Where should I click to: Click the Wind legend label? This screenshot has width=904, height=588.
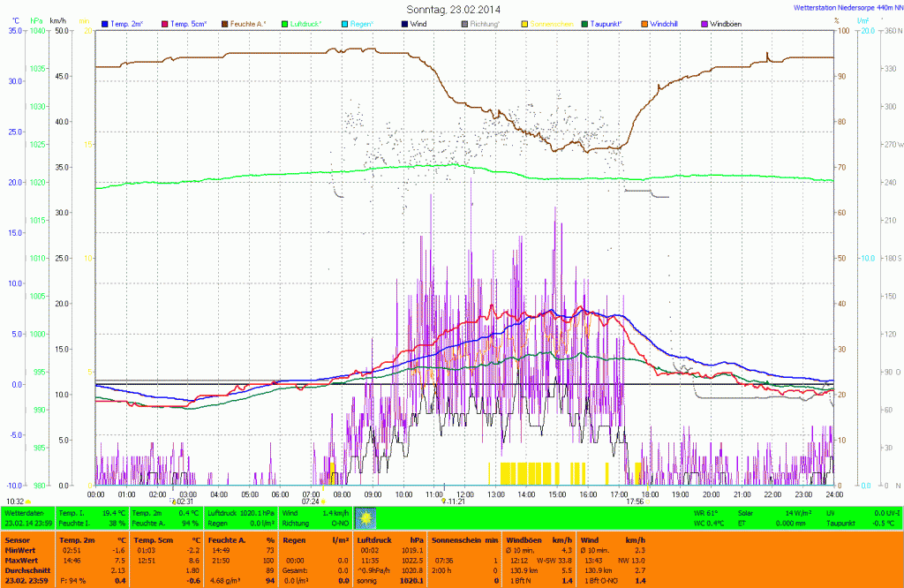[422, 23]
